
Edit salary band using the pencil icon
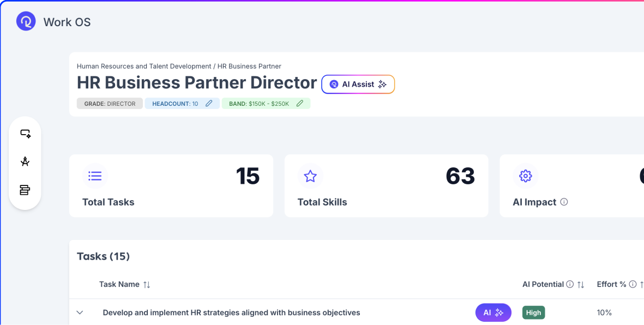coord(299,104)
